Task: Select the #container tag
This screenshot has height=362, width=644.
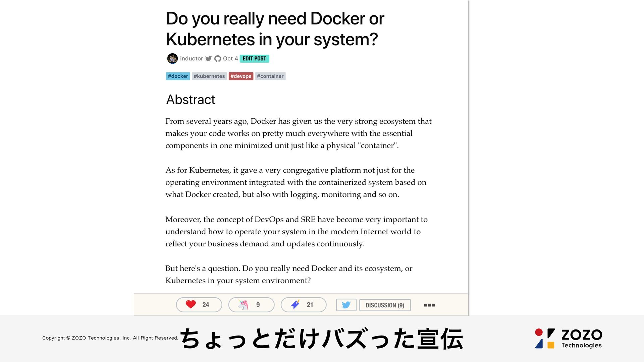Action: tap(270, 76)
